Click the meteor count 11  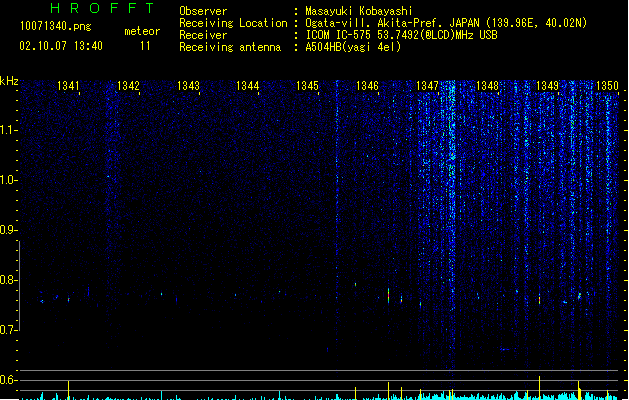click(x=145, y=46)
